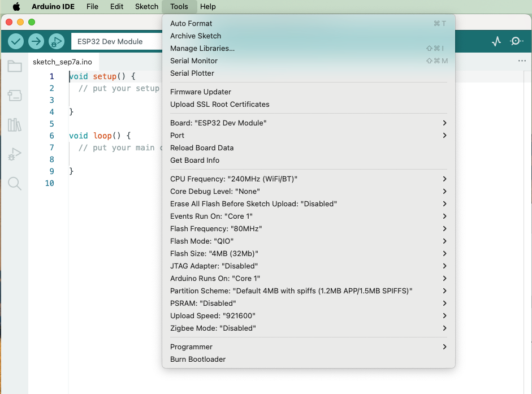The height and width of the screenshot is (394, 532).
Task: Click the Upload arrow button
Action: tap(36, 41)
